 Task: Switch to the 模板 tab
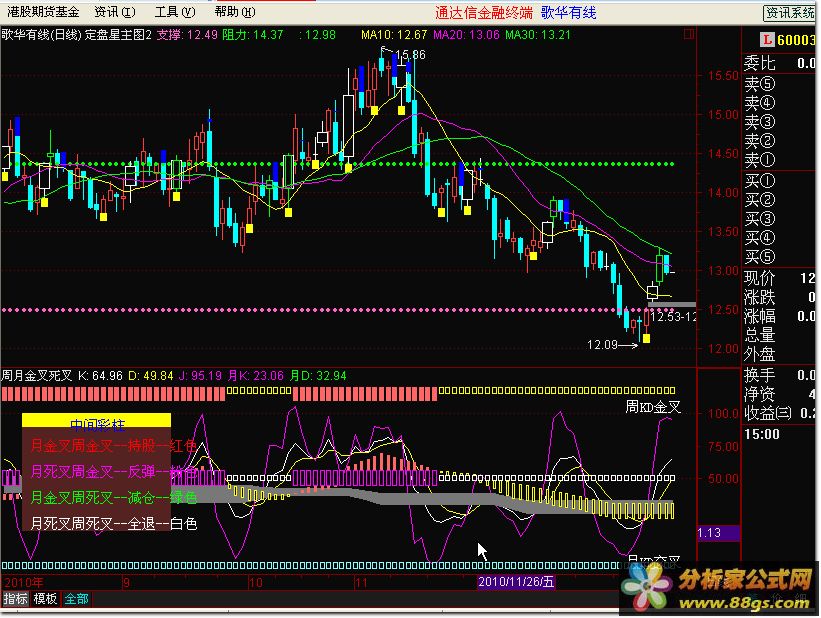[45, 599]
